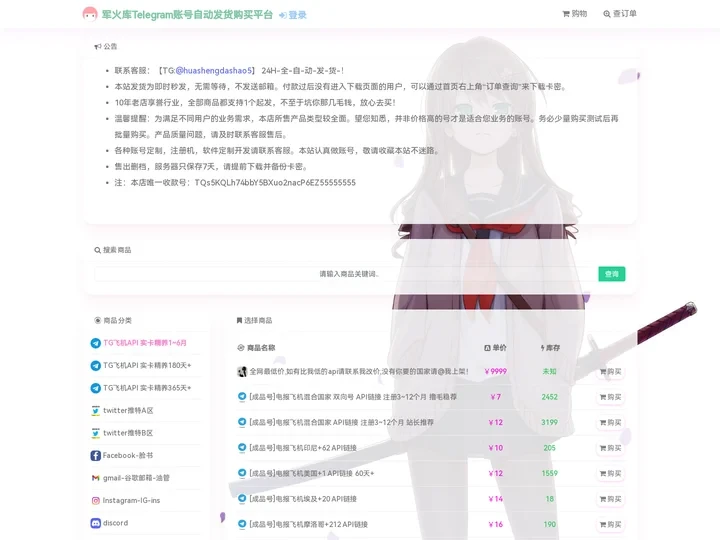
Task: Select the twitter推特A区 category
Action: [x=128, y=411]
